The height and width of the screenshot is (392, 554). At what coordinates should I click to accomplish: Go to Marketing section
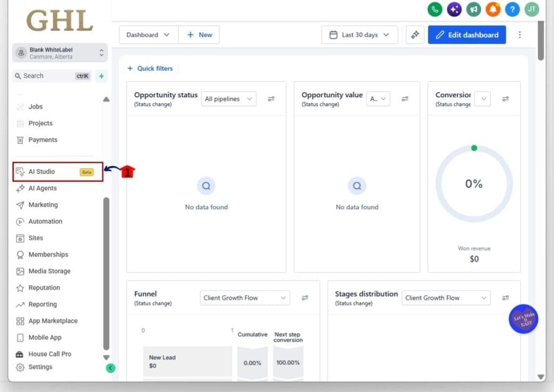[43, 204]
